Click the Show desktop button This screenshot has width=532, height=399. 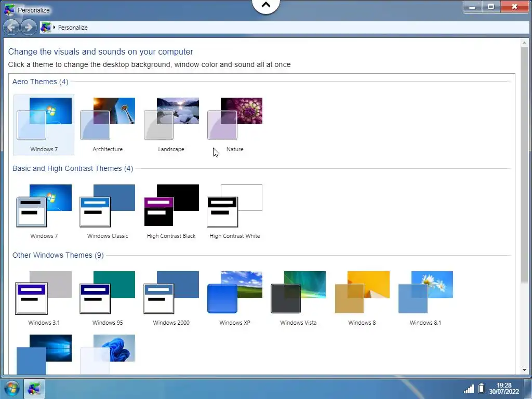point(528,388)
